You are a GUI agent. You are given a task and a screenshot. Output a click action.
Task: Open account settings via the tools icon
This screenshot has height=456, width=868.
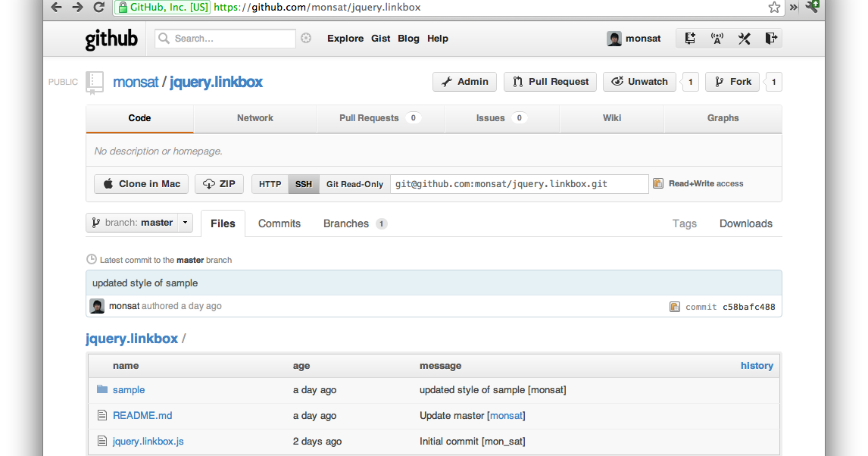744,38
